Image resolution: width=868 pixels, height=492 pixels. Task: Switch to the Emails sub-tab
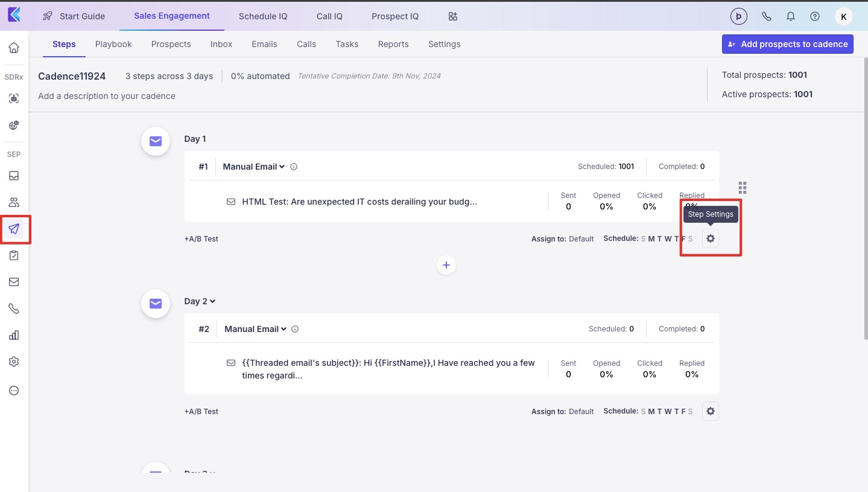point(264,44)
